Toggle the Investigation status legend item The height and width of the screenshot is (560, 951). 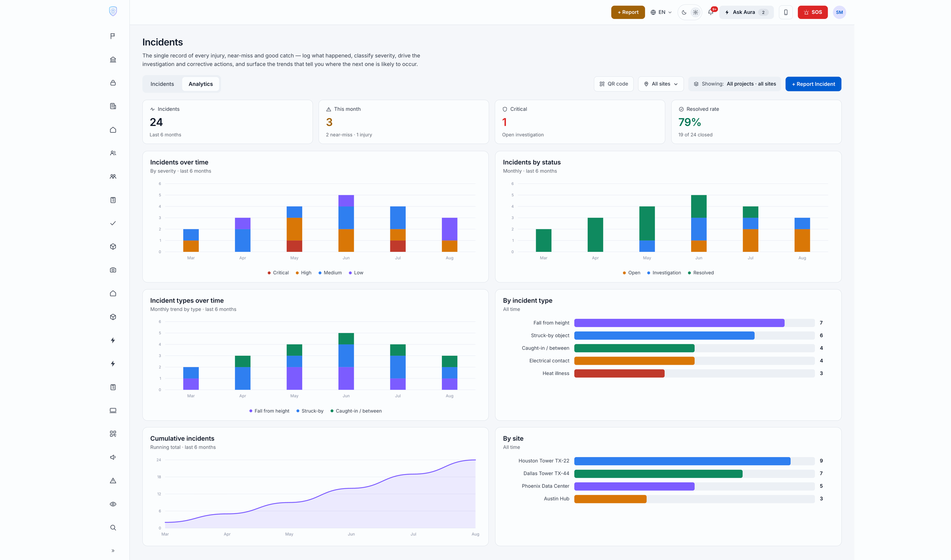[664, 273]
